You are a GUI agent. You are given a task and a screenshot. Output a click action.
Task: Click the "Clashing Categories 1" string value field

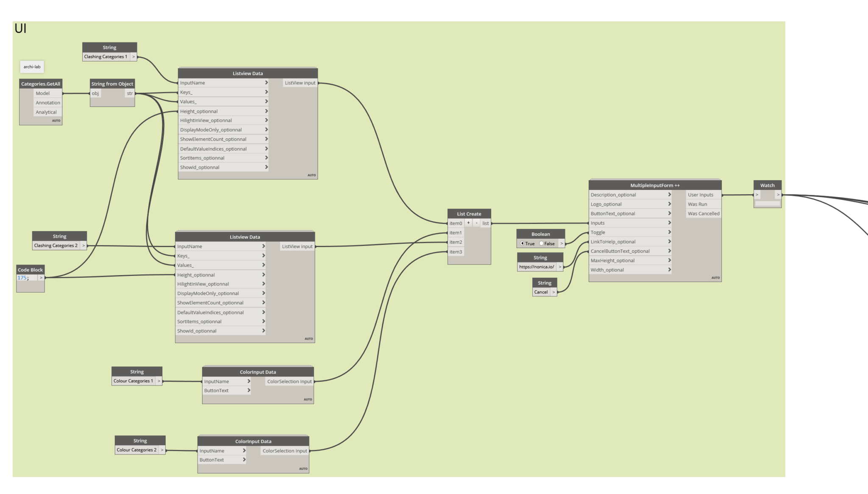(x=106, y=56)
